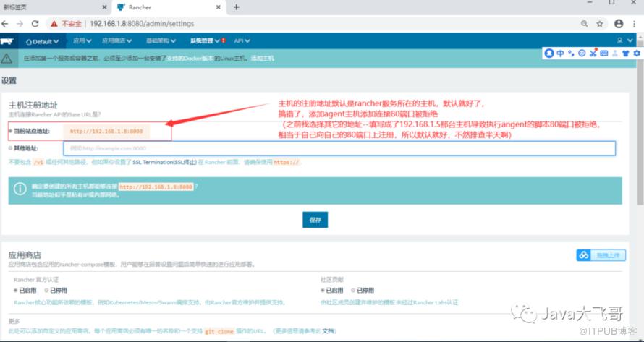Open the shirt skin icon in IME bar
This screenshot has height=342, width=644.
tap(626, 53)
